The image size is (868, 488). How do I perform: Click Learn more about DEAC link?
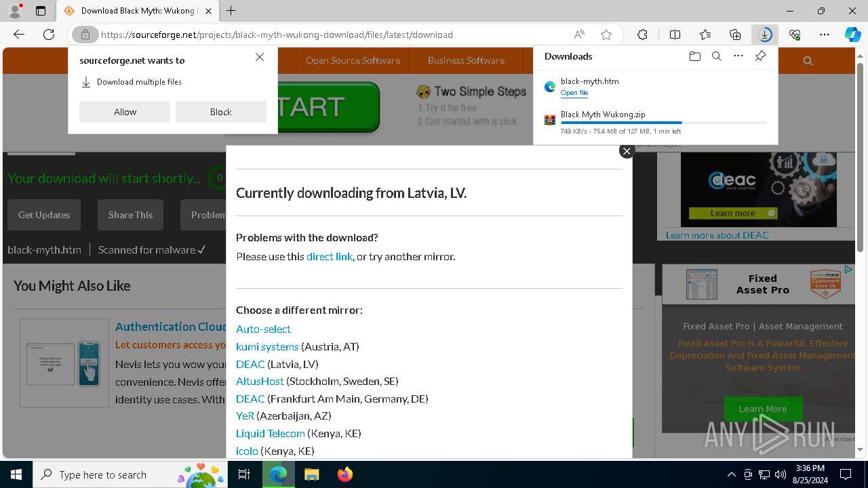coord(717,235)
